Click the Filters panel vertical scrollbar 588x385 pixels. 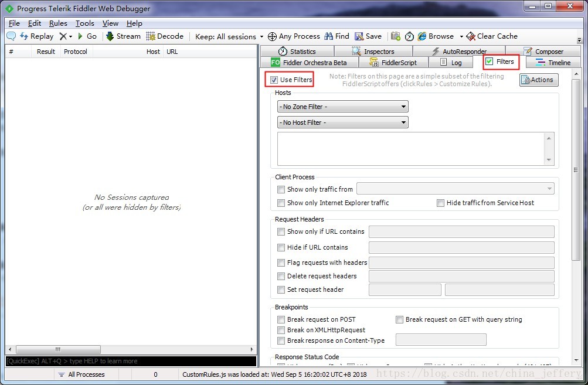576,170
